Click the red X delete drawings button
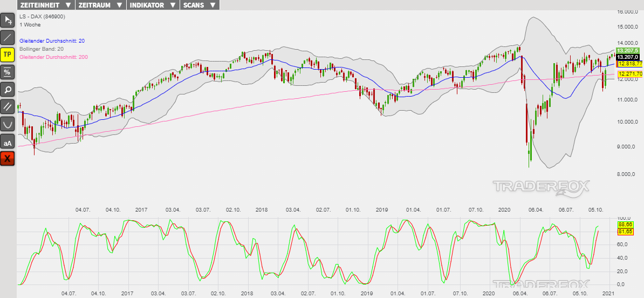This screenshot has height=298, width=644. pos(8,158)
